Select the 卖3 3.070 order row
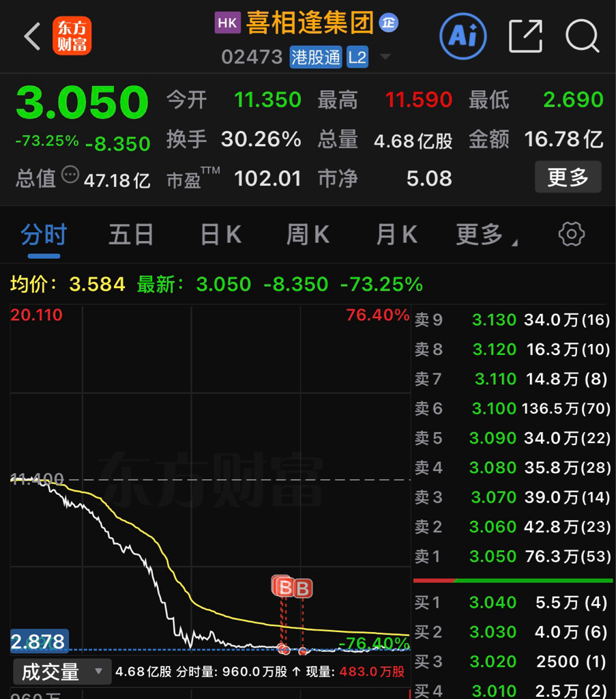Screen dimensions: 616x699 (512, 497)
